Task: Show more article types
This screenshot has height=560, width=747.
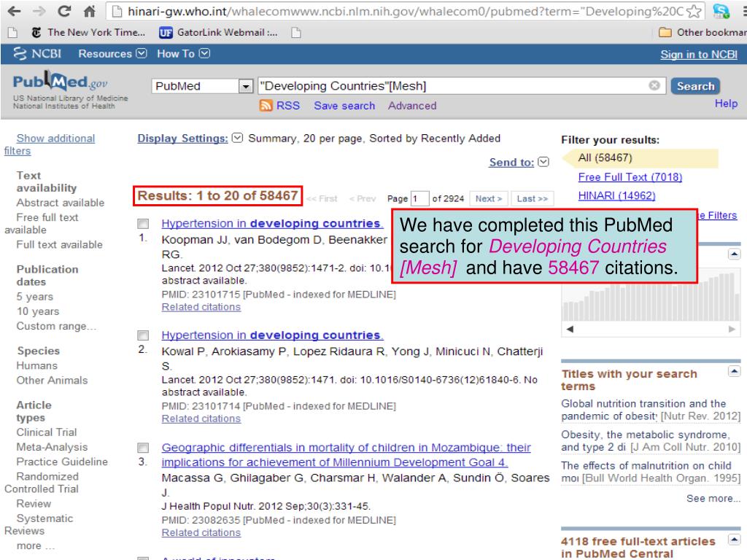Action: (x=36, y=545)
